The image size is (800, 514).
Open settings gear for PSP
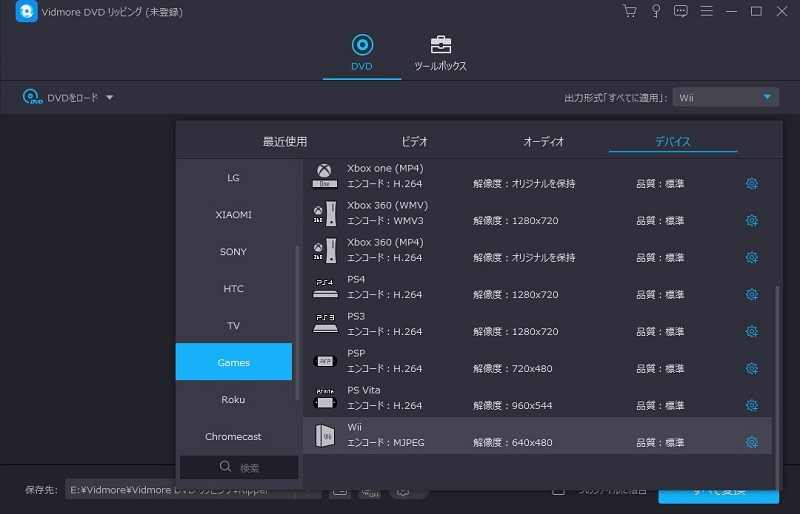tap(752, 369)
